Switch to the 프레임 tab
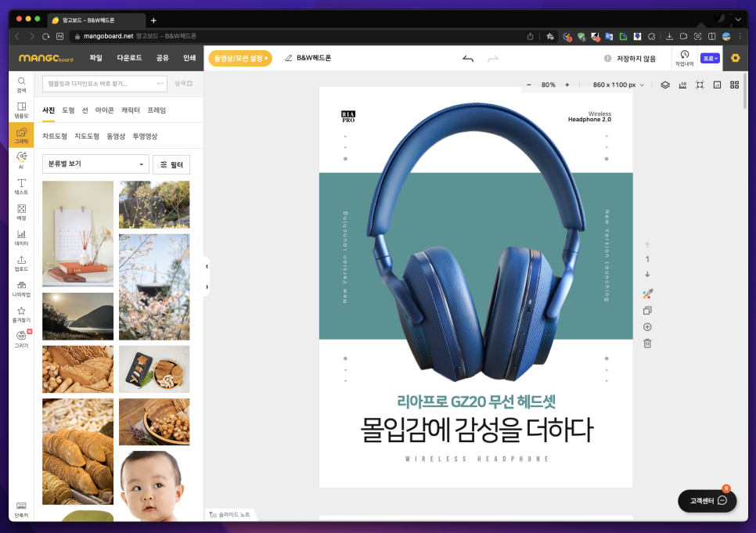The image size is (756, 533). 157,110
